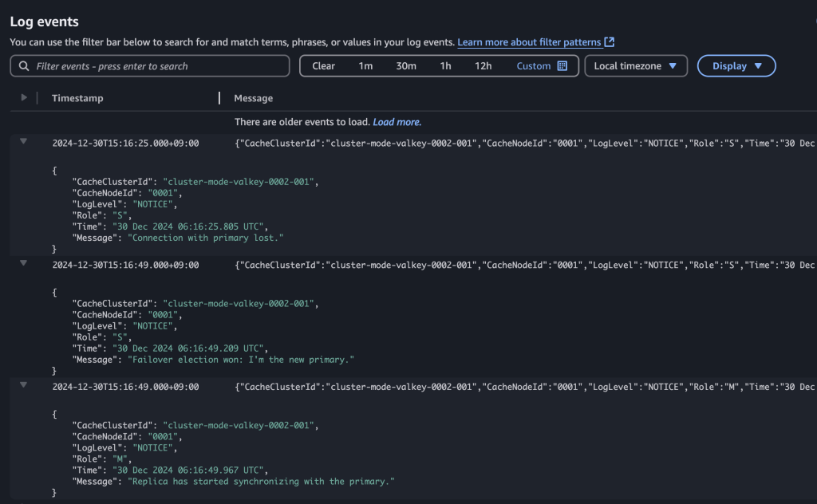Click the Log events heading
The height and width of the screenshot is (504, 817).
(45, 22)
